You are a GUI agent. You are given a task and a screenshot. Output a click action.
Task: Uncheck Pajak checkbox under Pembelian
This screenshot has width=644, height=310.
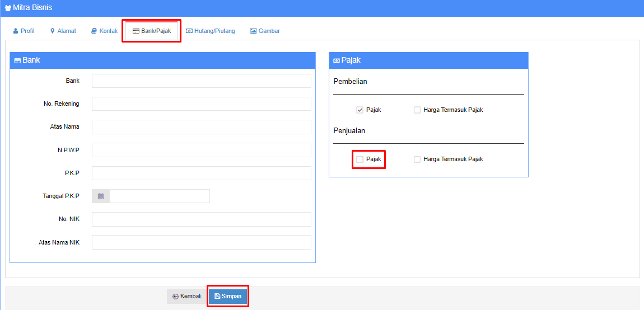(360, 110)
